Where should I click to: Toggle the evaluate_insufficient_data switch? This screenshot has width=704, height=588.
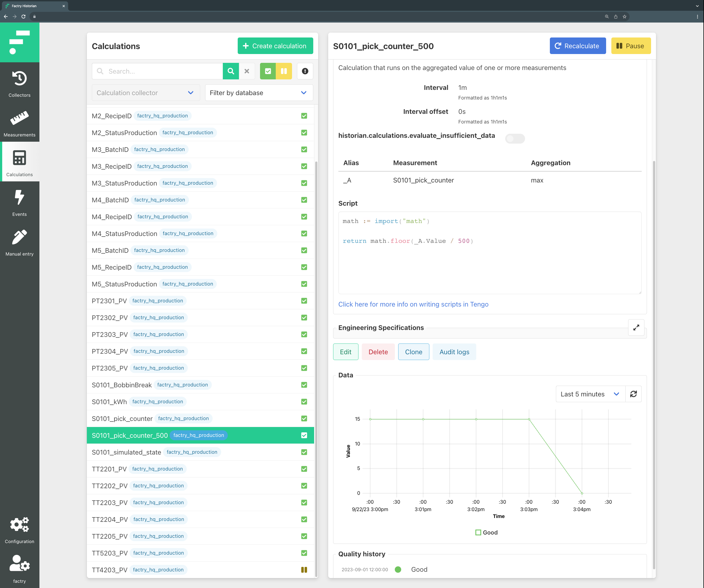pos(515,138)
